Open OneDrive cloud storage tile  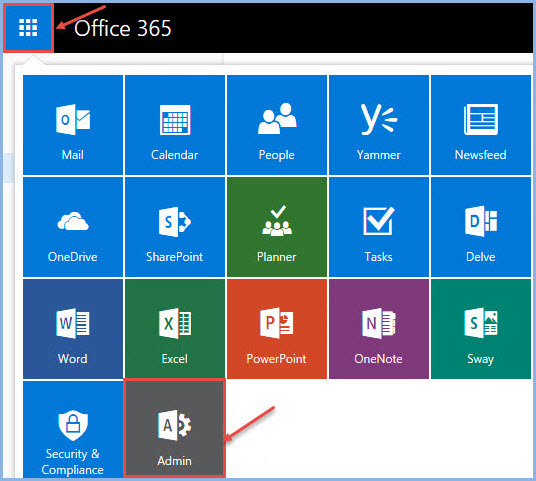point(73,227)
